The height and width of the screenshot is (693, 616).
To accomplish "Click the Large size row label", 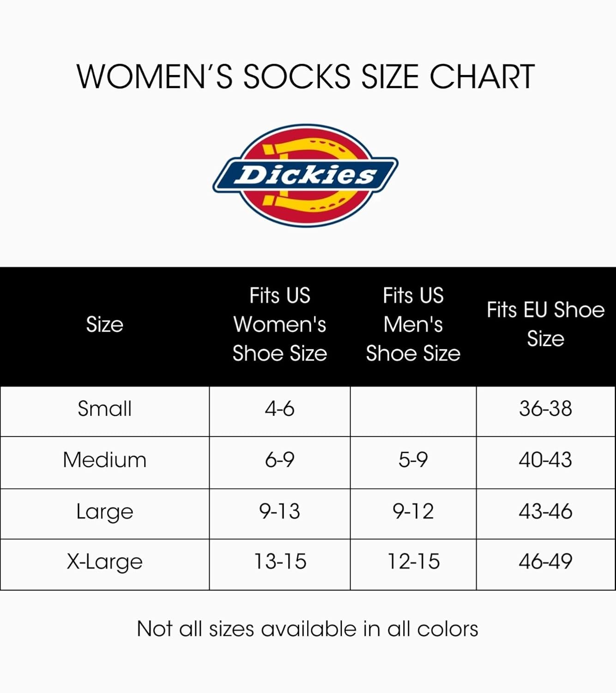I will pyautogui.click(x=105, y=512).
